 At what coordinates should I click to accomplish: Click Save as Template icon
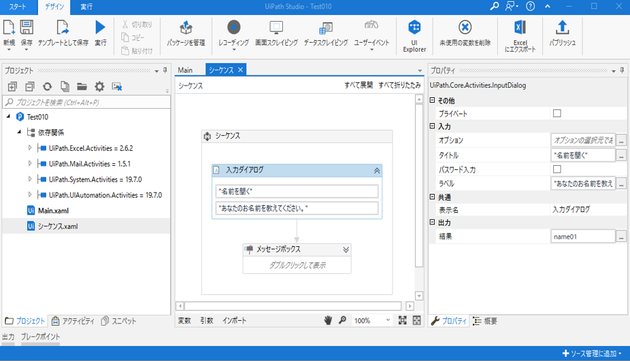63,28
